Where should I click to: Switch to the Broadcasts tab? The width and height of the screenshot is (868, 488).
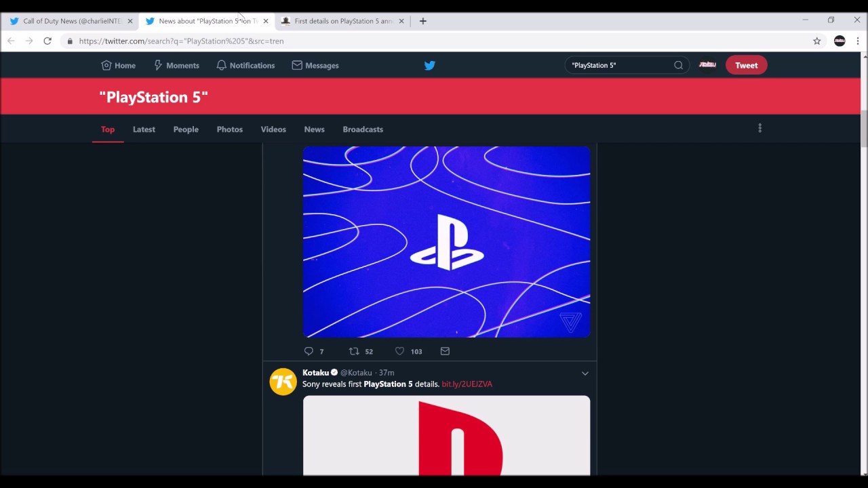pos(363,129)
